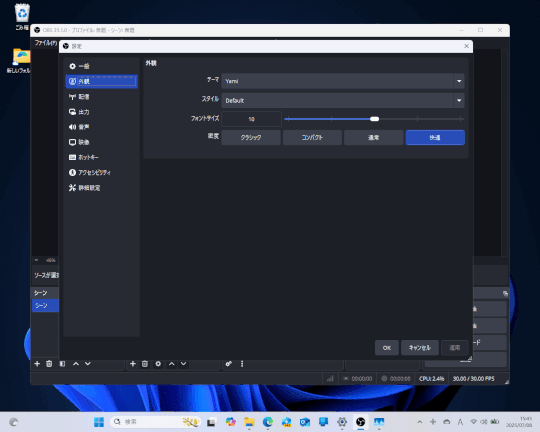Screen dimensions: 540x432
Task: Open Task View from the taskbar
Action: [211, 422]
